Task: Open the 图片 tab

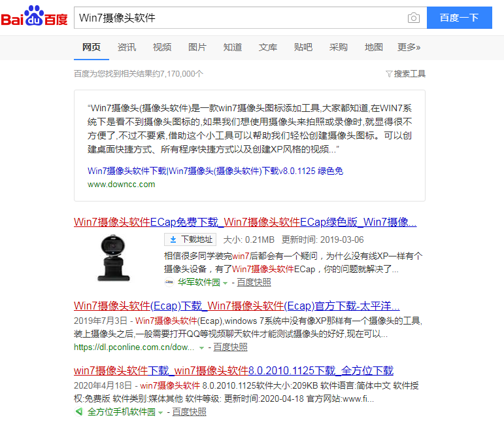Action: [x=197, y=47]
